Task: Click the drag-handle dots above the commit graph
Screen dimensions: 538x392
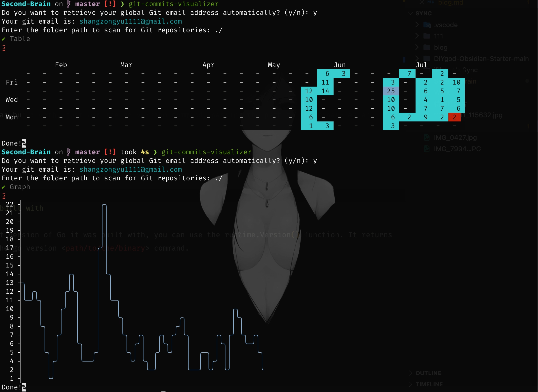Action: pos(4,196)
